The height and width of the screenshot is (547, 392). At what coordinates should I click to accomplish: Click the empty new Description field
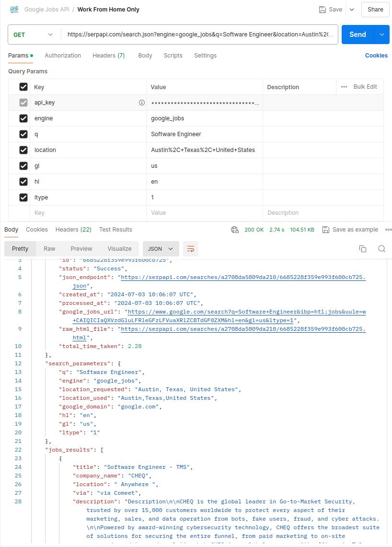[x=323, y=213]
